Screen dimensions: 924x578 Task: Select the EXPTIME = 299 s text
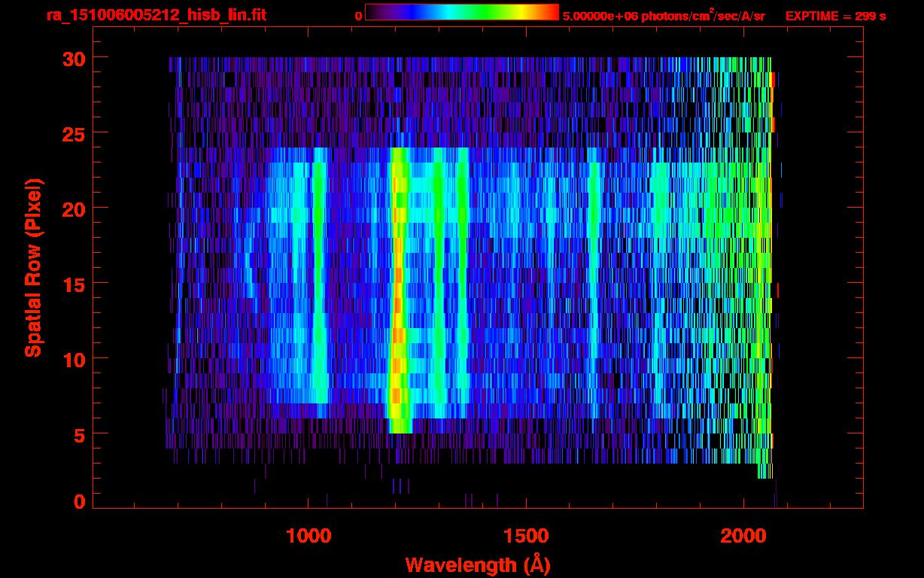(x=835, y=16)
